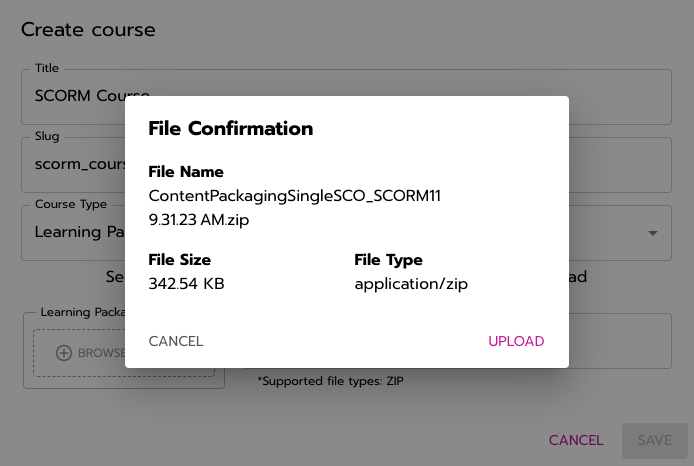Select the plus icon next to BROWSE
This screenshot has height=466, width=694.
64,353
